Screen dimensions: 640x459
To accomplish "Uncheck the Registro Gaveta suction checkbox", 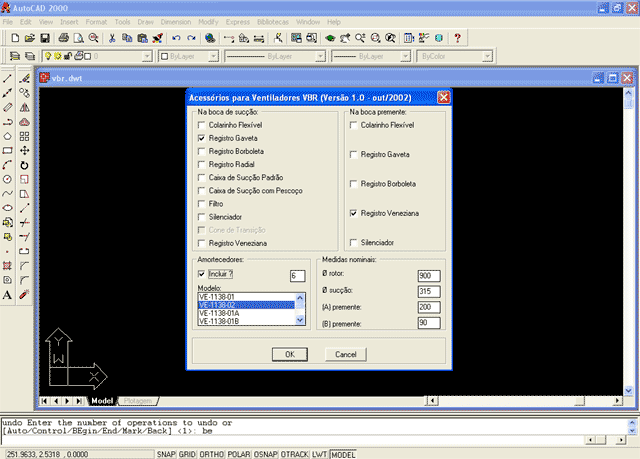I will click(202, 138).
